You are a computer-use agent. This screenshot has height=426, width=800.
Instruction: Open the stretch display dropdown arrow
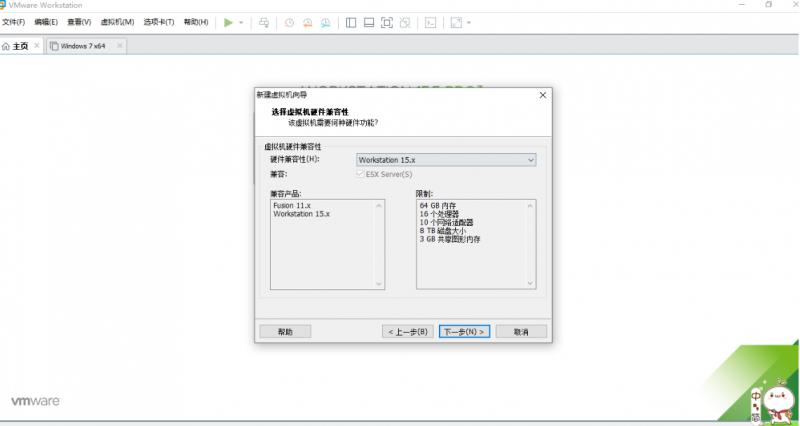469,23
